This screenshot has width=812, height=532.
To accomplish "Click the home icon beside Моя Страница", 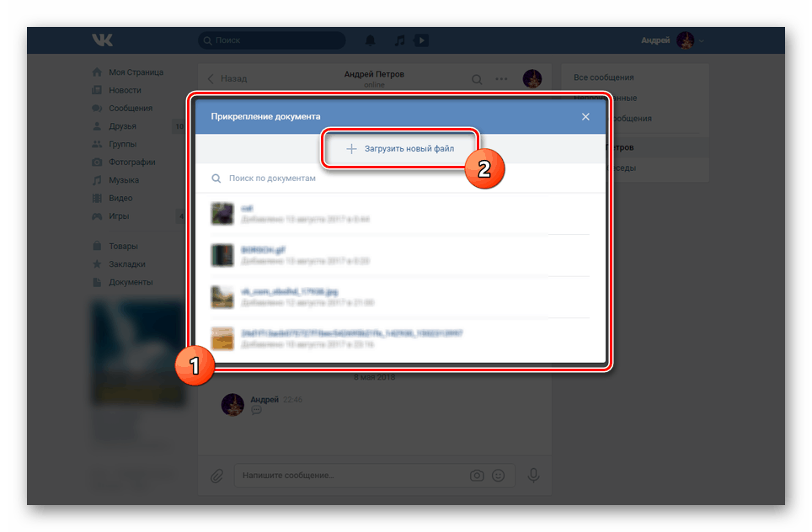I will pos(97,72).
